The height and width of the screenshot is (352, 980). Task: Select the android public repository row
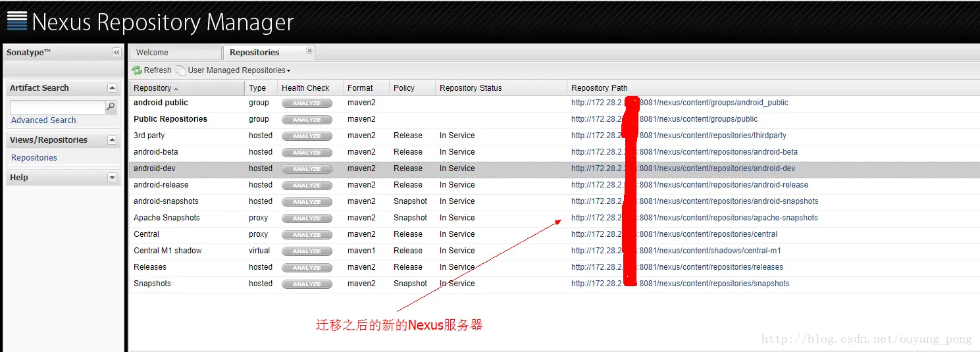(x=554, y=103)
